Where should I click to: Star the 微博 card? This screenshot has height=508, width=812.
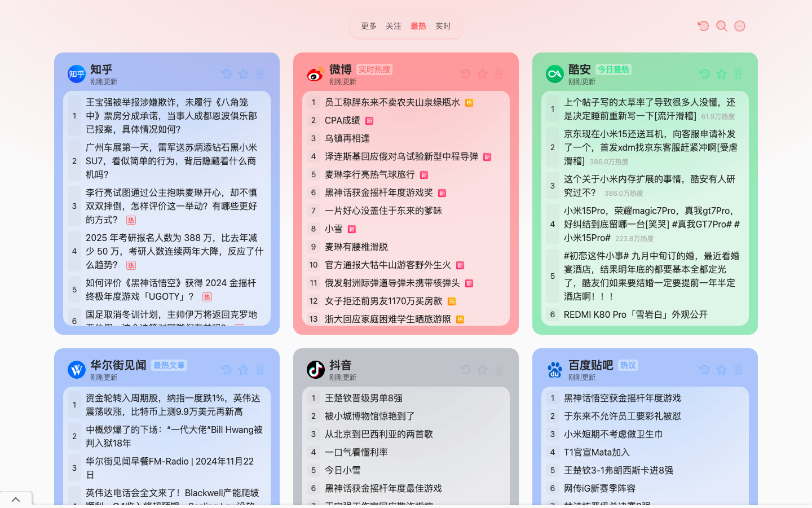point(482,74)
